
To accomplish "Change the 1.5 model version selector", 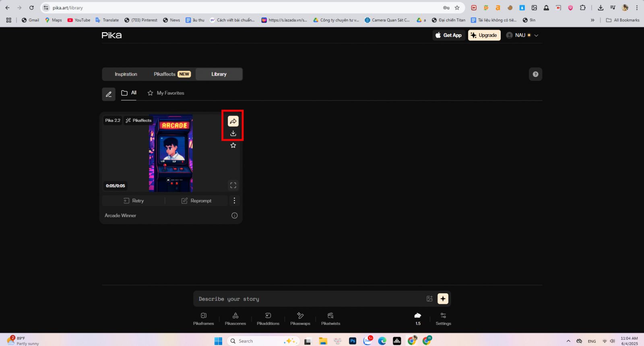I will click(x=418, y=319).
